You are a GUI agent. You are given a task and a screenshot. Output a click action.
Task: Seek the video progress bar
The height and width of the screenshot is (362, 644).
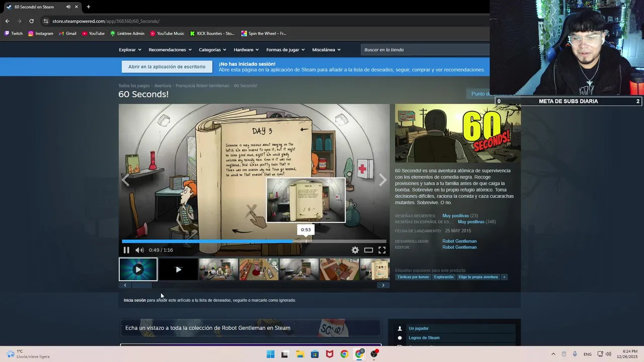254,241
